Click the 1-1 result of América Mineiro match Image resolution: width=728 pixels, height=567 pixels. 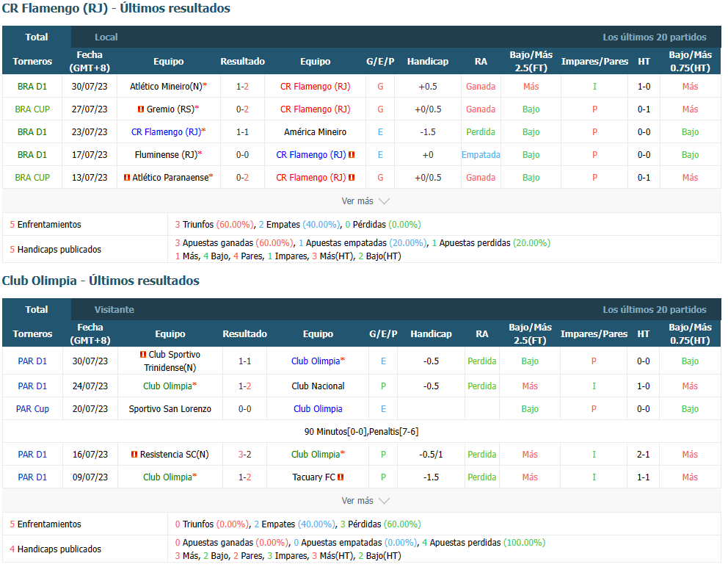click(242, 132)
